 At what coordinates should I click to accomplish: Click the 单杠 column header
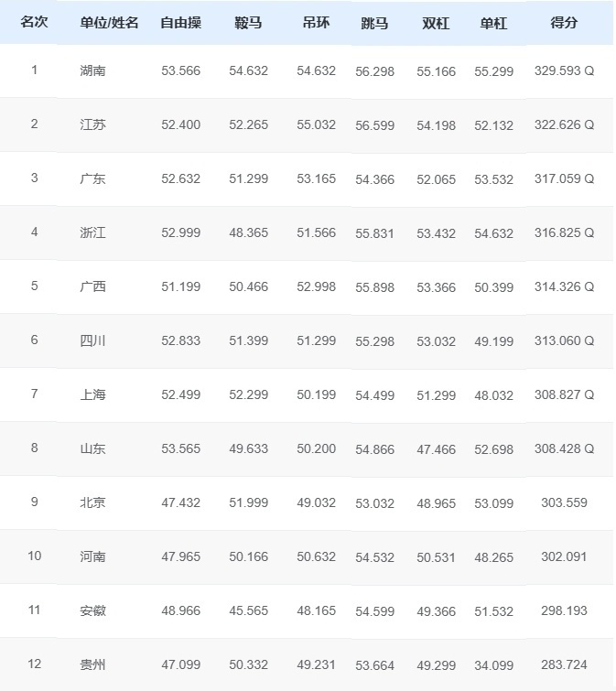point(493,22)
